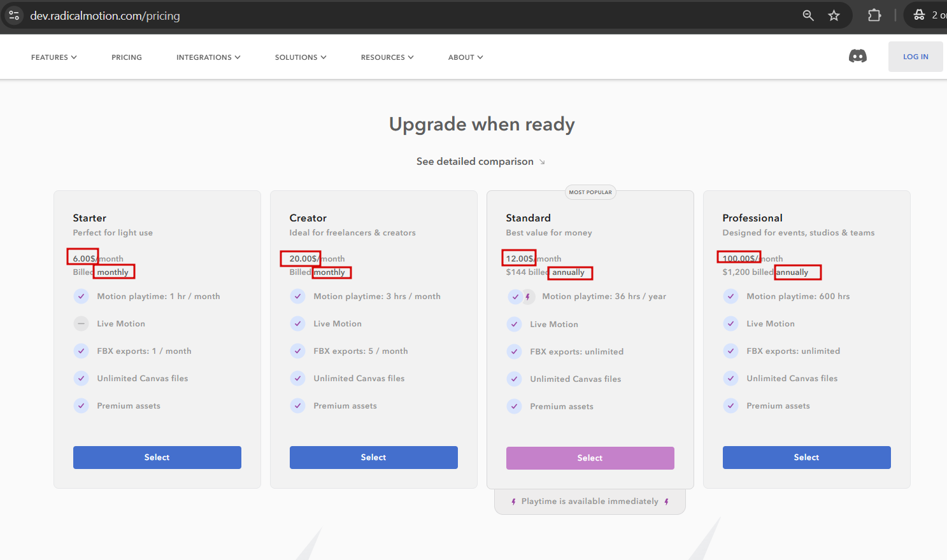The height and width of the screenshot is (560, 947).
Task: Click '$144 billed annually' text
Action: (546, 272)
